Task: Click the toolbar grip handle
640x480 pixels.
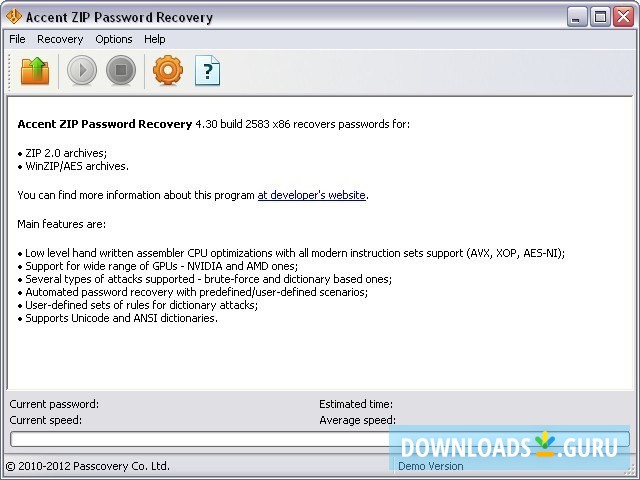Action: coord(9,71)
